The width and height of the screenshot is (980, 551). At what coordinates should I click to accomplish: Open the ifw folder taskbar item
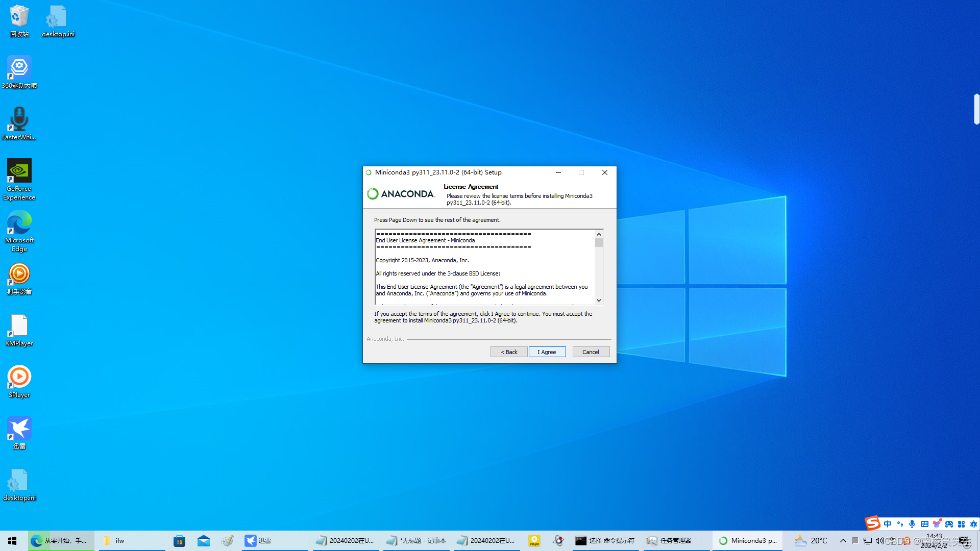pyautogui.click(x=132, y=541)
